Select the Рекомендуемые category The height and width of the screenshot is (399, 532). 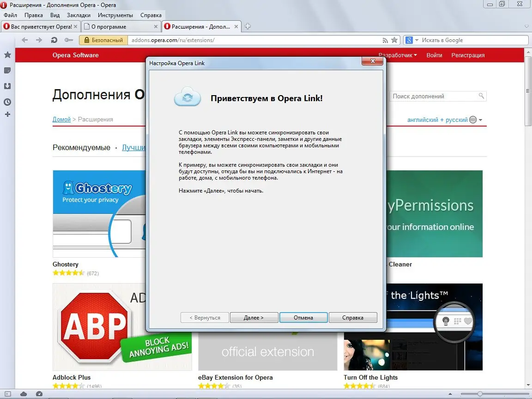pyautogui.click(x=81, y=148)
